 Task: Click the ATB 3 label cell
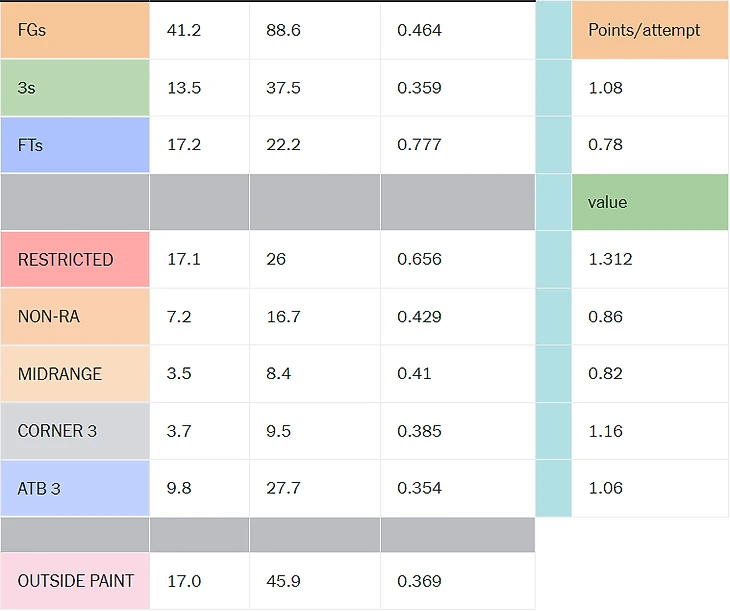coord(75,488)
